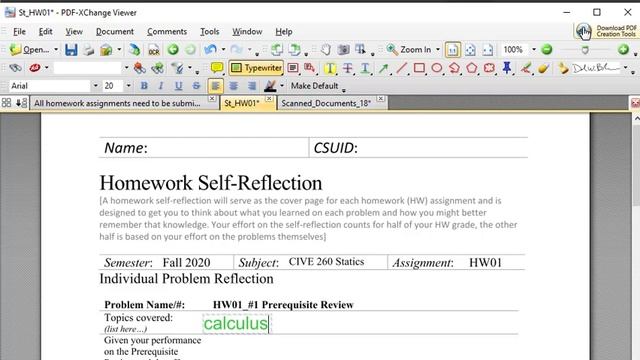Expand the Zoom In tool dropdown arrow
The height and width of the screenshot is (360, 640).
coord(438,50)
